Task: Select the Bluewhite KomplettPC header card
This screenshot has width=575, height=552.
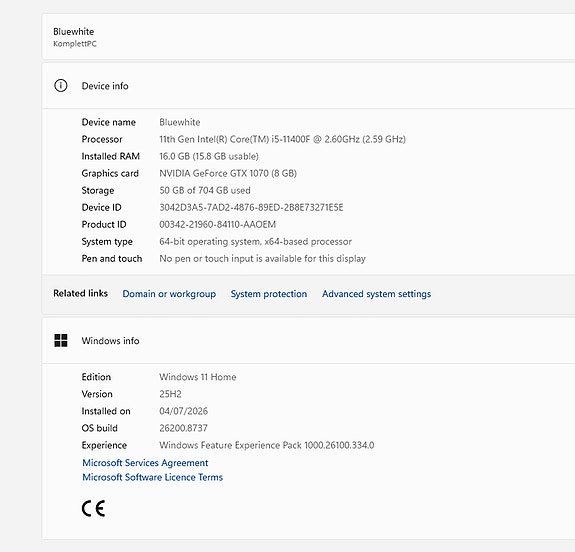Action: 308,37
